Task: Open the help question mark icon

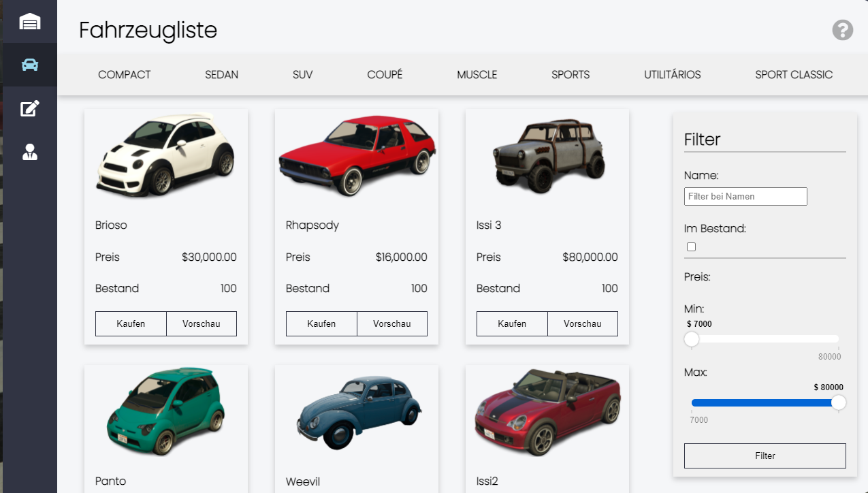Action: [842, 30]
